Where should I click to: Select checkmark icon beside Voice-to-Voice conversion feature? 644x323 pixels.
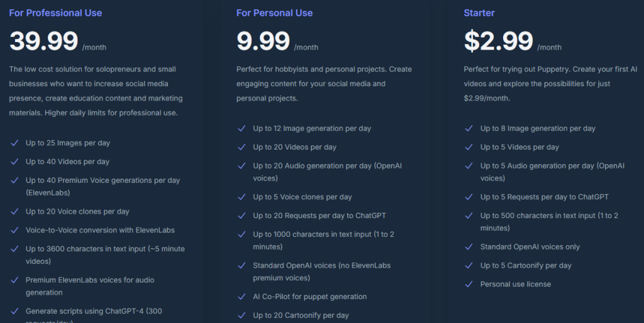(14, 231)
